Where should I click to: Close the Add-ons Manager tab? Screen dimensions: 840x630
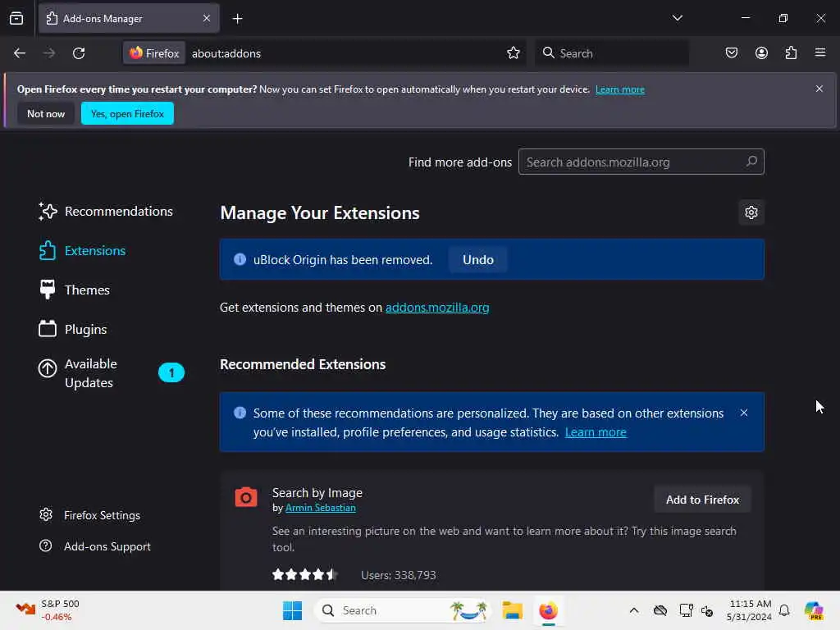point(207,18)
